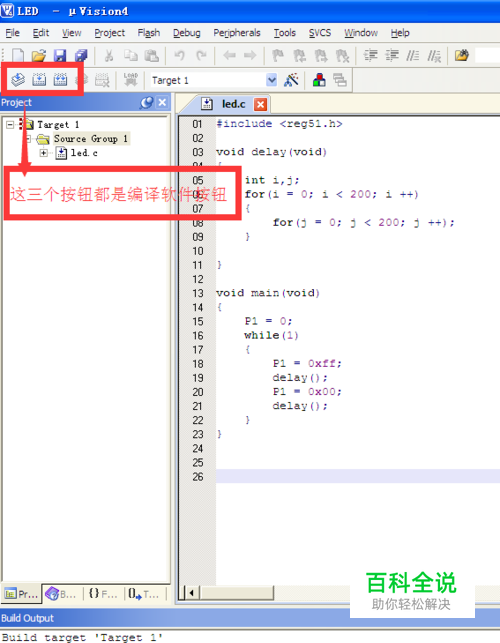Open the SVCS menu
The image size is (500, 643).
click(320, 33)
